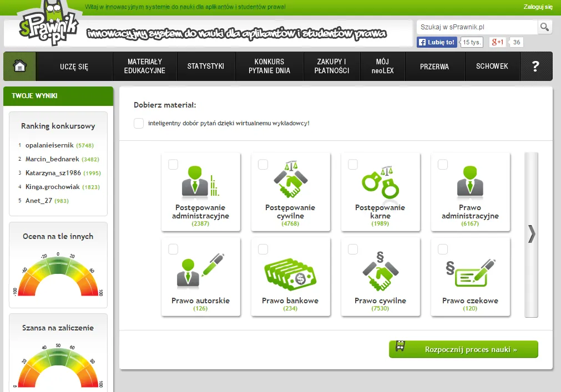The width and height of the screenshot is (561, 392).
Task: Go to the home icon in navigation bar
Action: 19,66
